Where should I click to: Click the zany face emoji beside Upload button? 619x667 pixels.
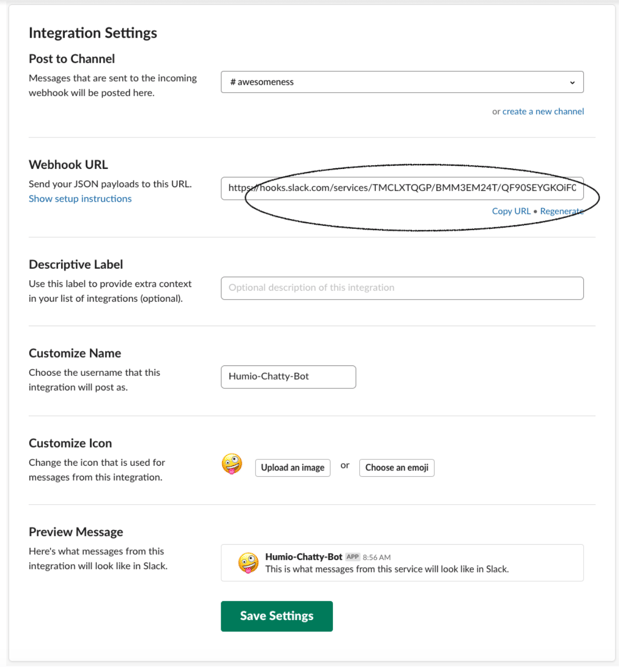pyautogui.click(x=232, y=465)
